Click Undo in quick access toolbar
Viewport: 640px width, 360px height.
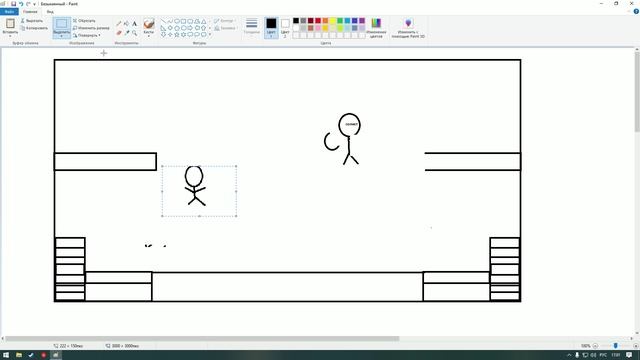tap(20, 4)
